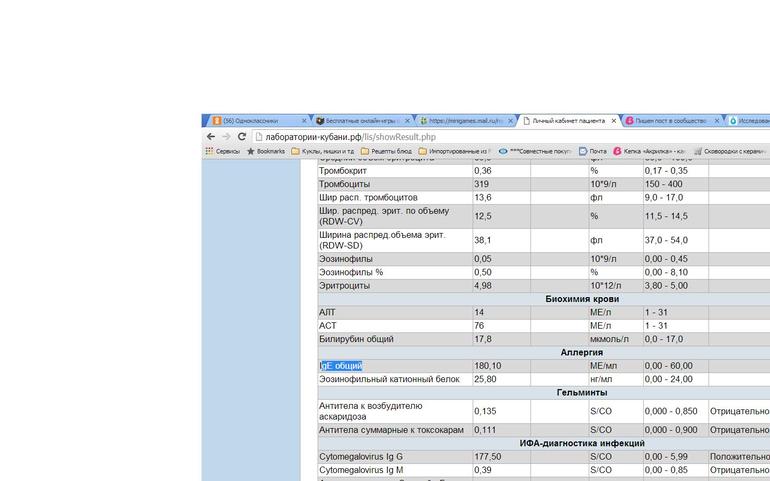Click the browser back arrow
Viewport: 770px width, 481px height.
(210, 136)
